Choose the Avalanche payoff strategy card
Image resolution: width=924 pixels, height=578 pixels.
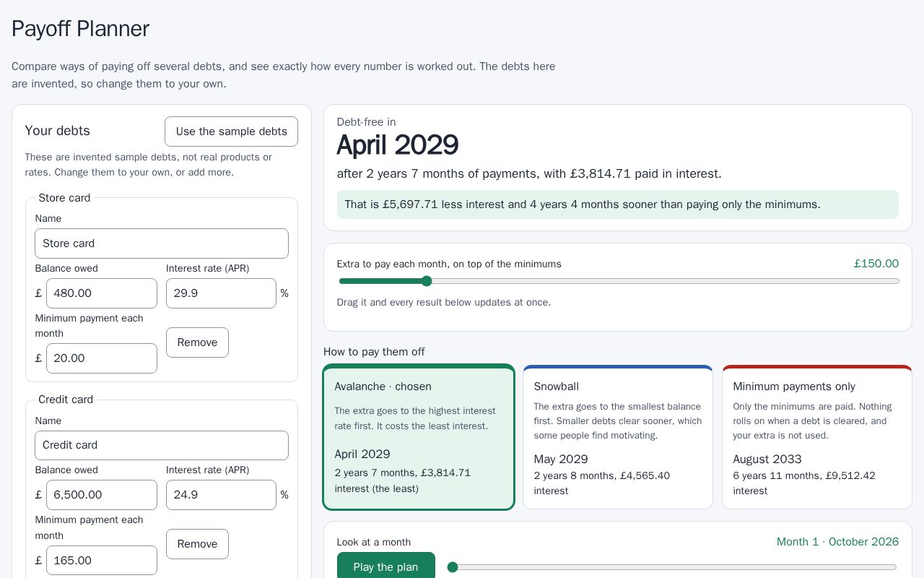pos(419,437)
